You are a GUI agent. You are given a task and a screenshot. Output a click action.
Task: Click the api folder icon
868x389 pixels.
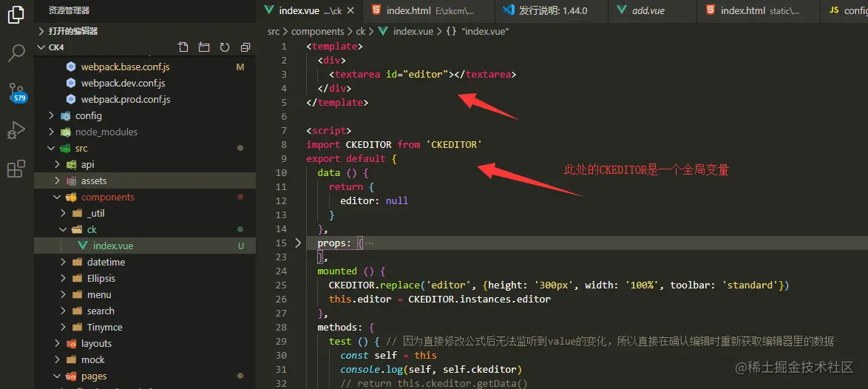point(71,164)
